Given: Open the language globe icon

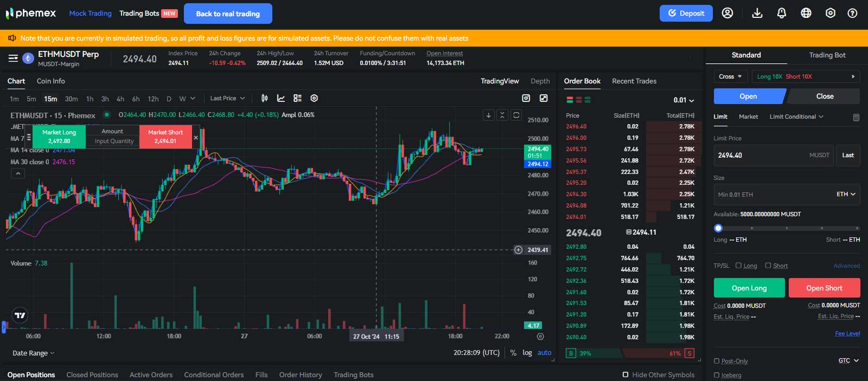Looking at the screenshot, I should point(806,13).
